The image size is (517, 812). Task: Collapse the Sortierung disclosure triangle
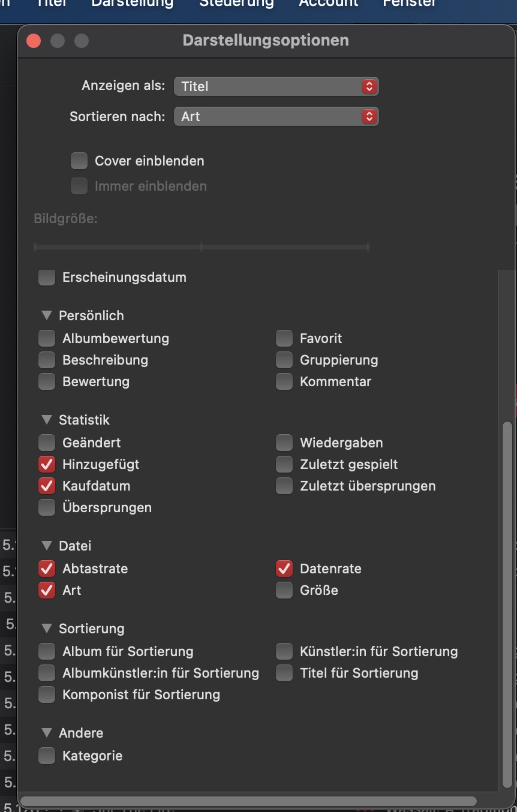tap(47, 628)
